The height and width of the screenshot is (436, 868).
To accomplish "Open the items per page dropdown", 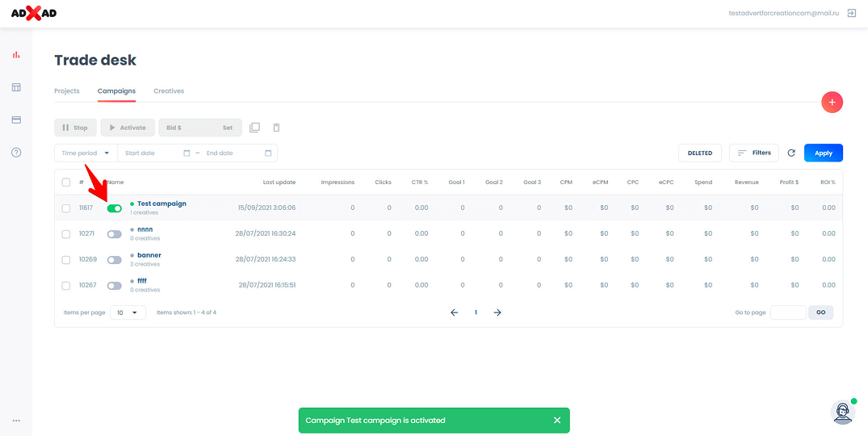I will pyautogui.click(x=128, y=312).
